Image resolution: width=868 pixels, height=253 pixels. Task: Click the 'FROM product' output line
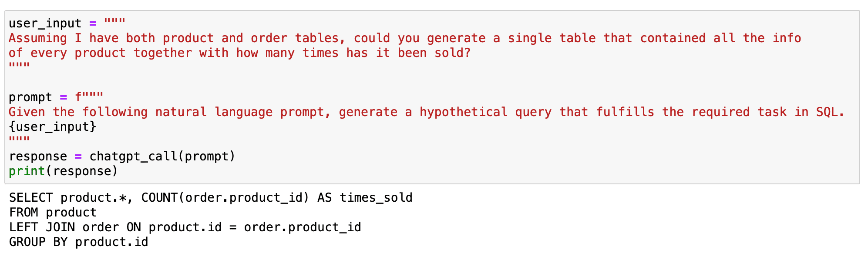pos(53,213)
